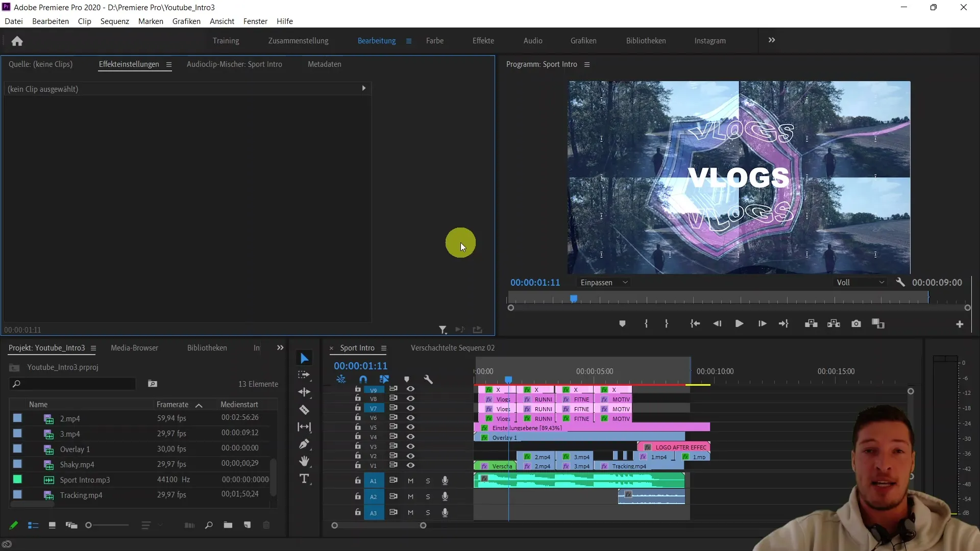980x551 pixels.
Task: Switch to the Farbe workspace tab
Action: click(x=435, y=40)
